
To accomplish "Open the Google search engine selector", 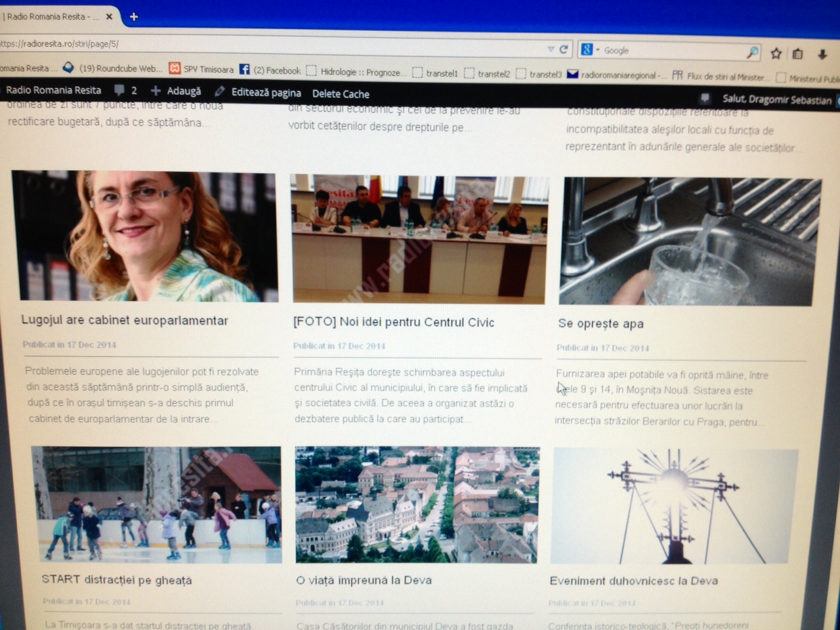I will (590, 49).
